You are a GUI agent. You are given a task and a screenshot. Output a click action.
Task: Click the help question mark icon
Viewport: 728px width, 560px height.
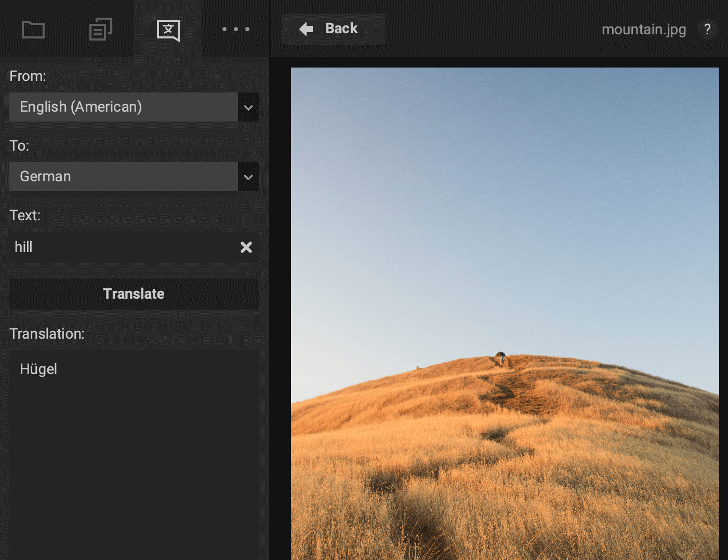pos(707,30)
